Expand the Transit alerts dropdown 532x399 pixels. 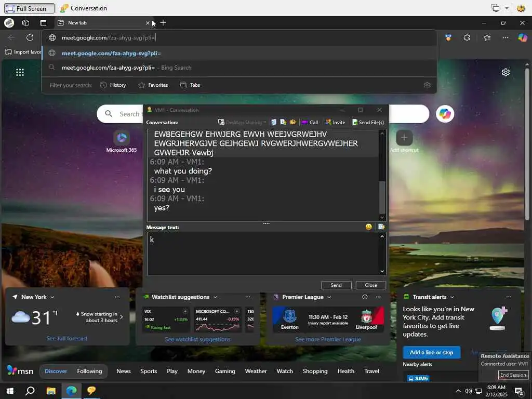click(452, 297)
